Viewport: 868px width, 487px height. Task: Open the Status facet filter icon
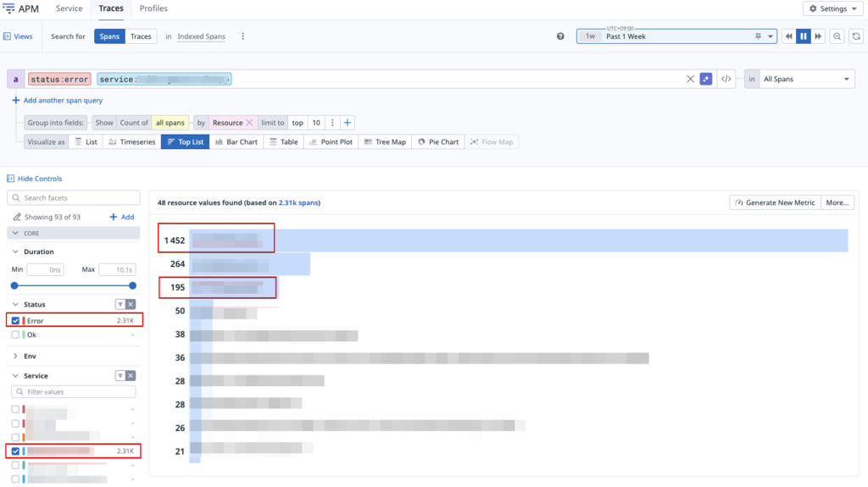click(120, 304)
